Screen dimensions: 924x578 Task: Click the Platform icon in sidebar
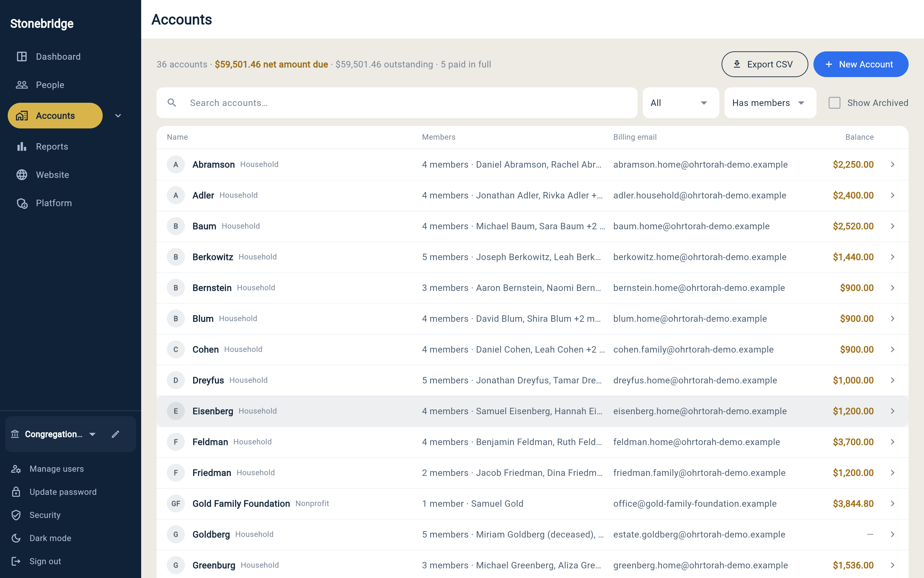pyautogui.click(x=22, y=203)
